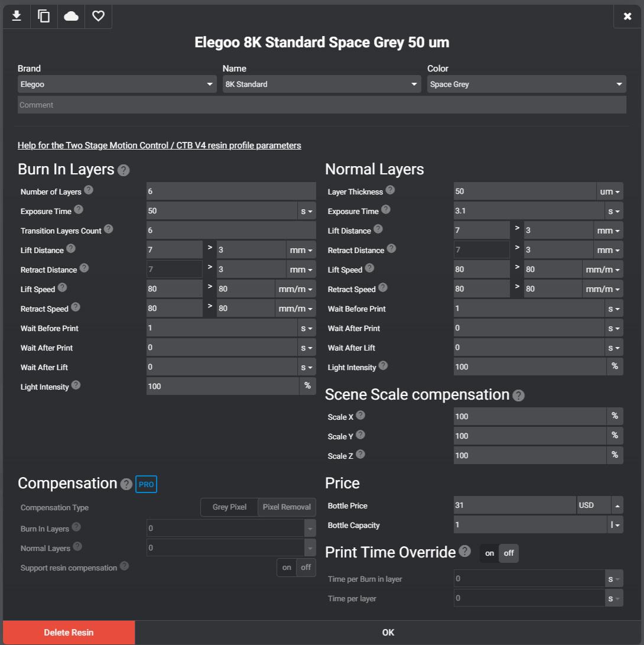Open the Color dropdown showing Space Grey

(526, 85)
